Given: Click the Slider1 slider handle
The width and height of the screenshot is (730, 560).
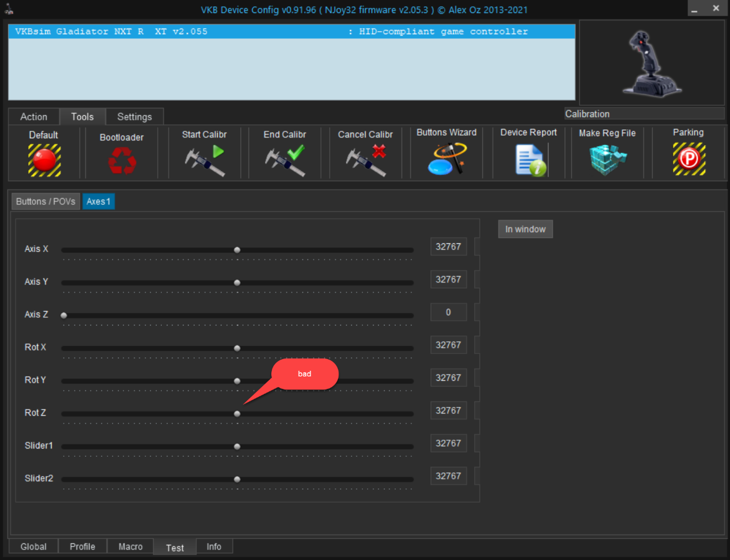Looking at the screenshot, I should [x=237, y=446].
